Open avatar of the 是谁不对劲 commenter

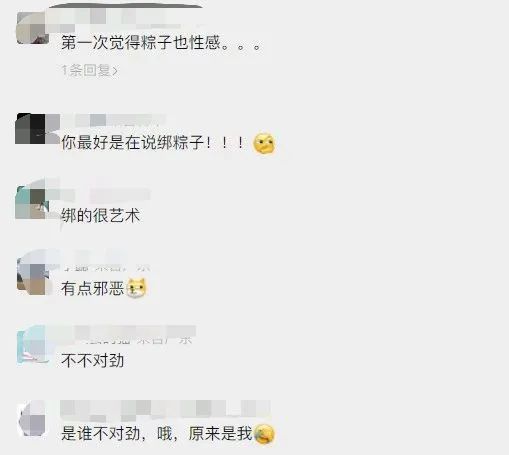point(32,419)
